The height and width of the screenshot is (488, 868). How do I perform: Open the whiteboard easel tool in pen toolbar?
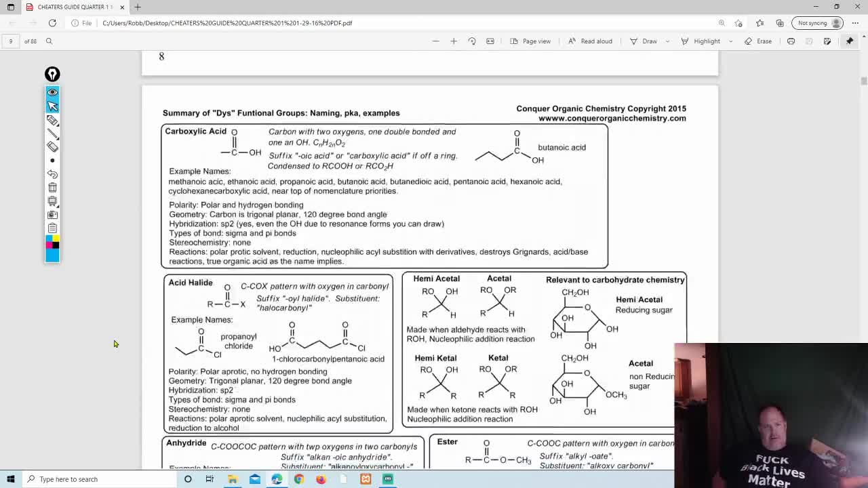(52, 201)
